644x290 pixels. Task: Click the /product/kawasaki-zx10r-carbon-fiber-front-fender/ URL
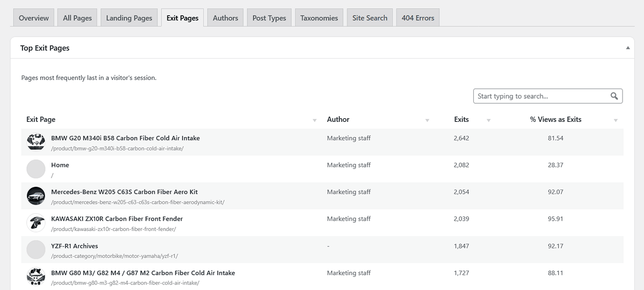coord(113,229)
